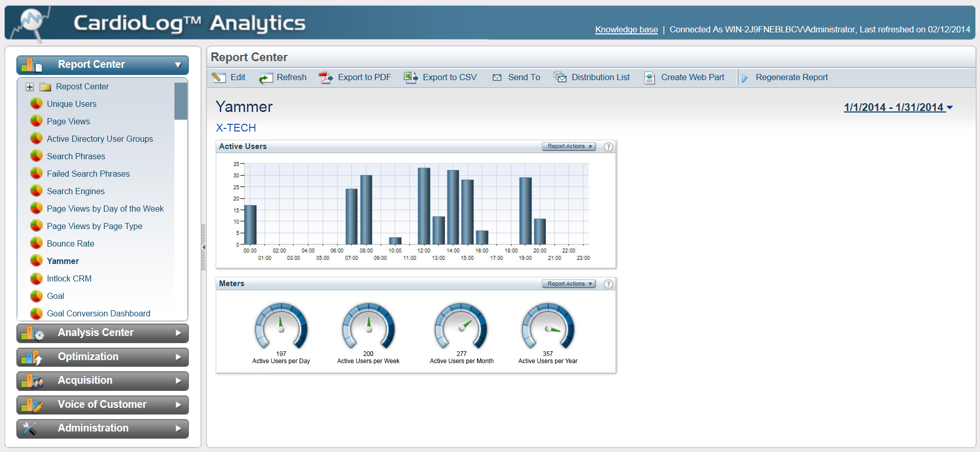Click the Page Views report icon

36,121
